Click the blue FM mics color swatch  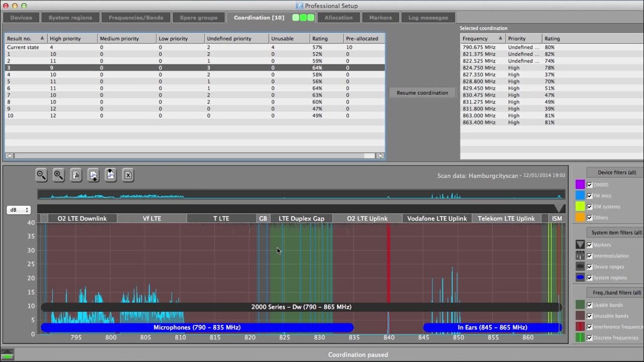coord(580,196)
